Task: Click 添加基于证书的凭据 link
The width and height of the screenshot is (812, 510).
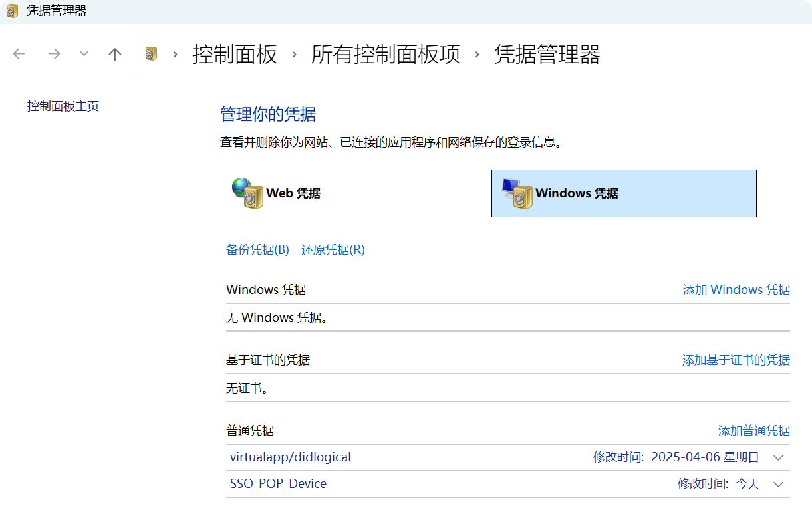Action: [736, 360]
